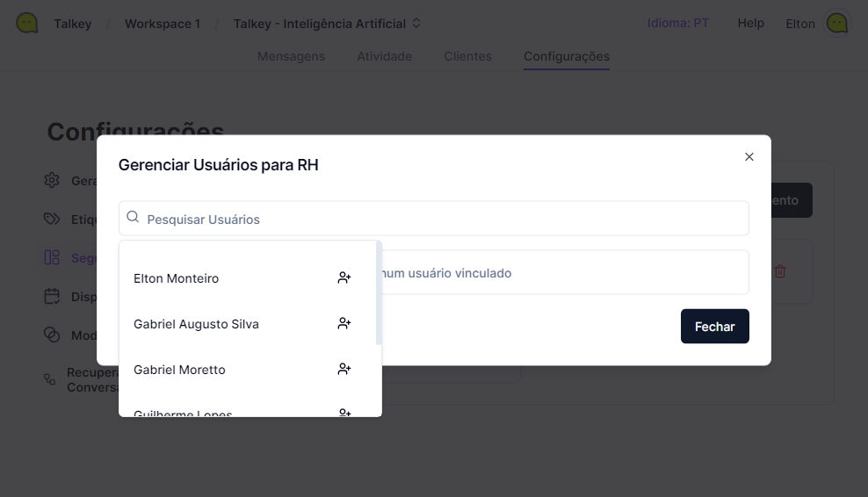This screenshot has height=497, width=868.
Task: Click the settings gear sidebar icon
Action: click(x=52, y=181)
